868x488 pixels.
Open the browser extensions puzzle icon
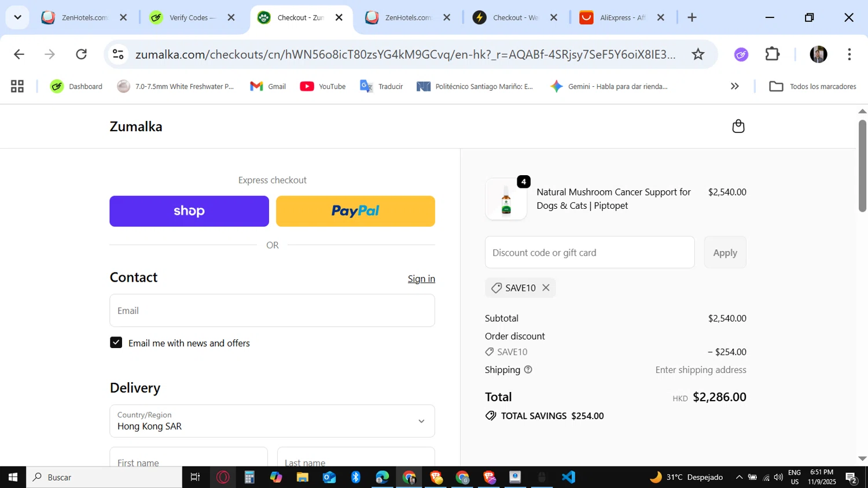(773, 54)
